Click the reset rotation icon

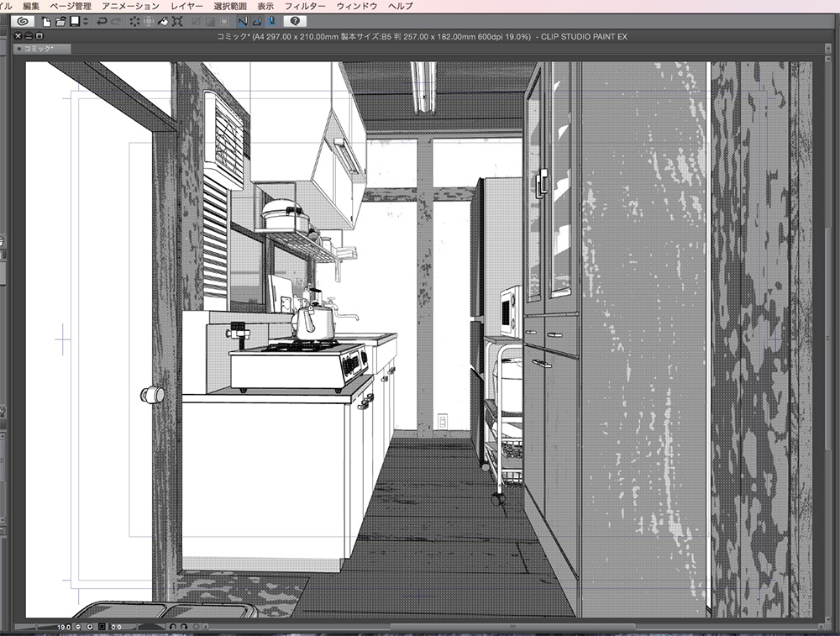pos(196,627)
